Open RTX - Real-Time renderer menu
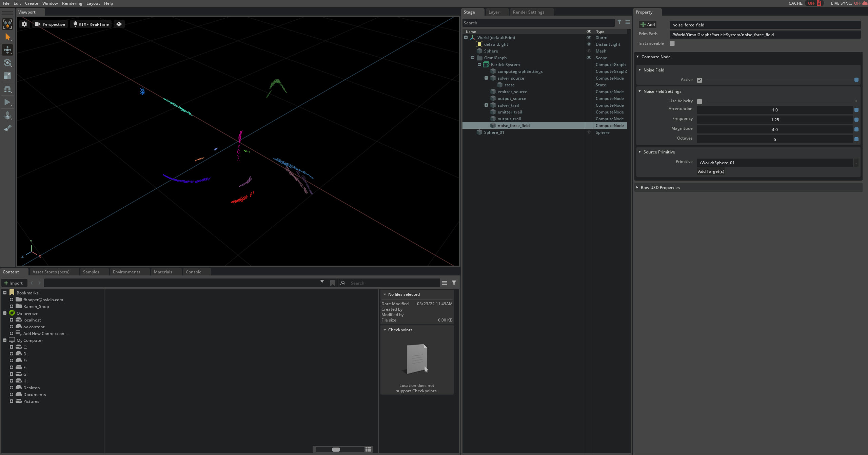Viewport: 868px width, 455px height. [x=91, y=24]
